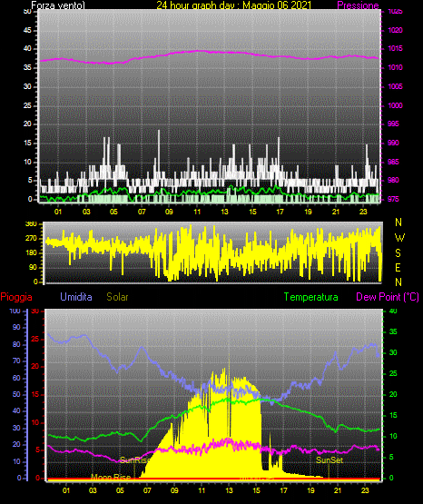
Task: Click pressure axis value 990
Action: point(393,143)
